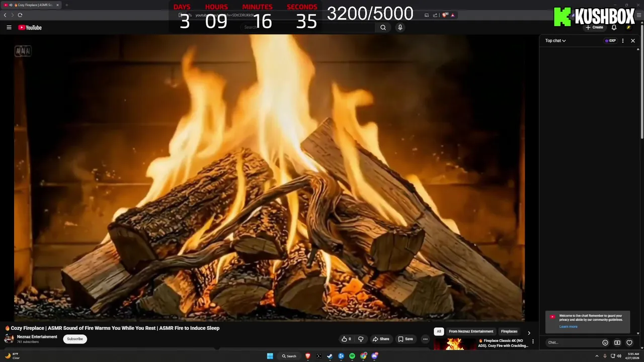644x362 pixels.
Task: Click the Create button
Action: 594,28
